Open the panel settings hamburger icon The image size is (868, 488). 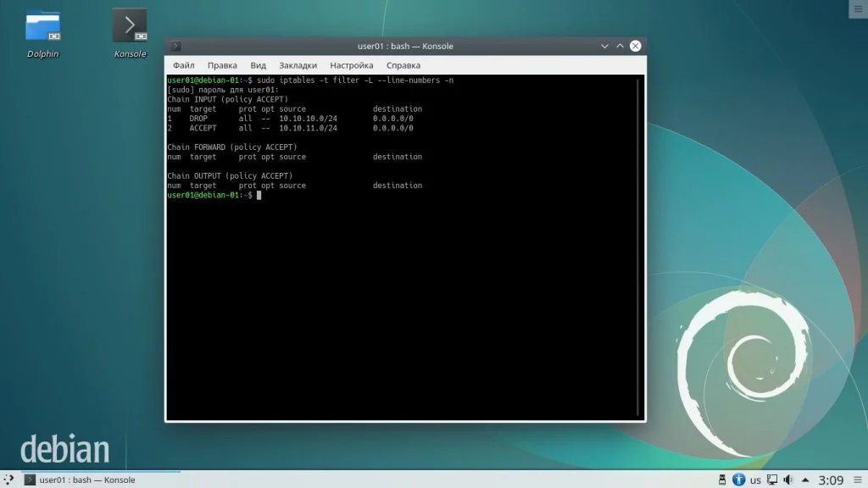pyautogui.click(x=858, y=480)
